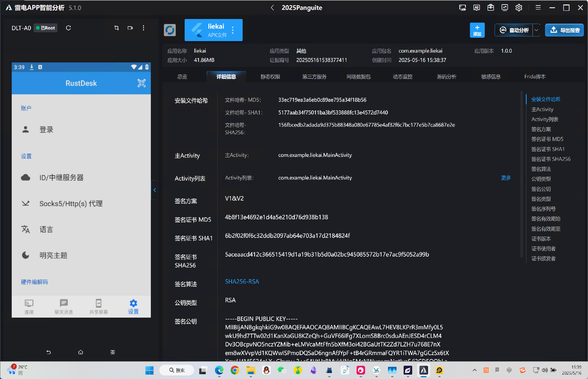Open the hamburger menu in title bar

point(538,8)
